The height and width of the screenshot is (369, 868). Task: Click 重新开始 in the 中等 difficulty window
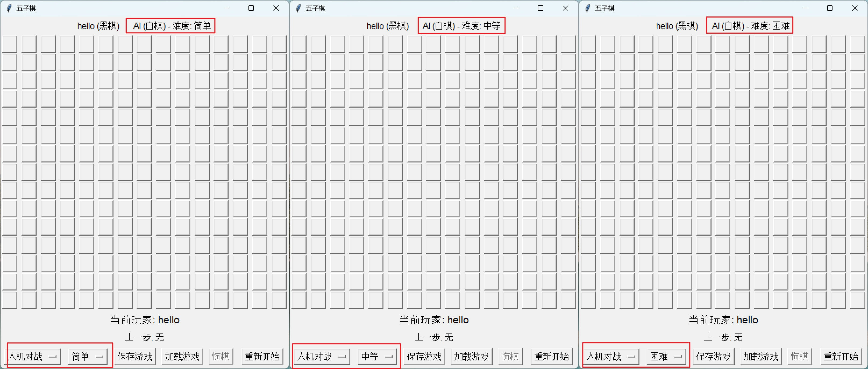point(552,357)
